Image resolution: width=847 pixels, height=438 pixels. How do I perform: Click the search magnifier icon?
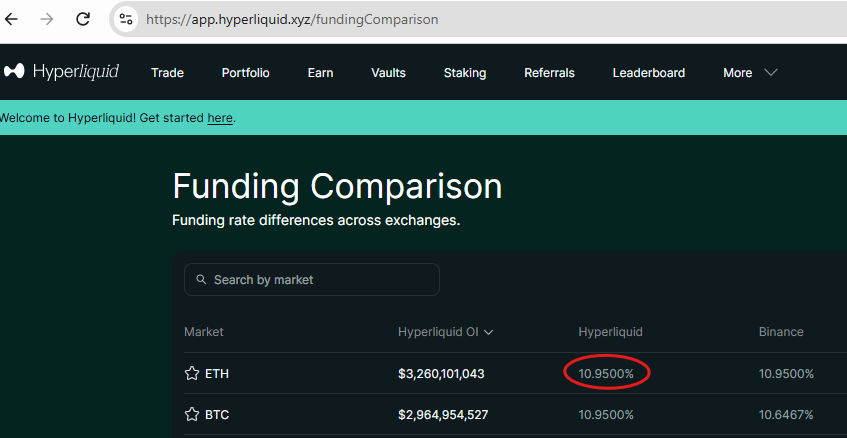click(x=201, y=279)
